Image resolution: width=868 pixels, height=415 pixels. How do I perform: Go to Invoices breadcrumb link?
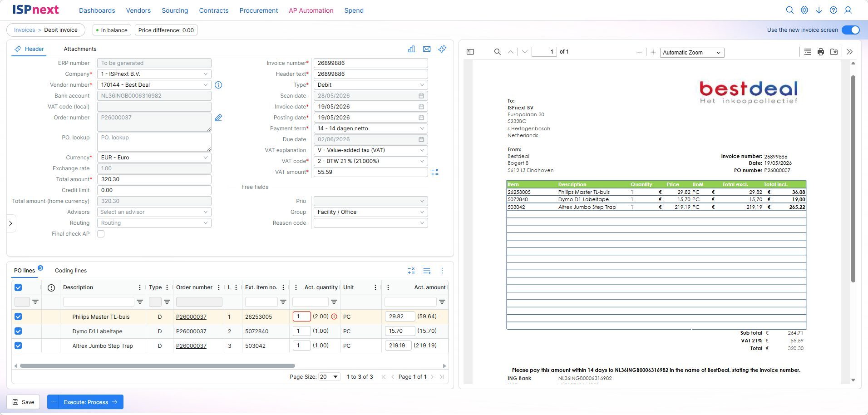(25, 30)
